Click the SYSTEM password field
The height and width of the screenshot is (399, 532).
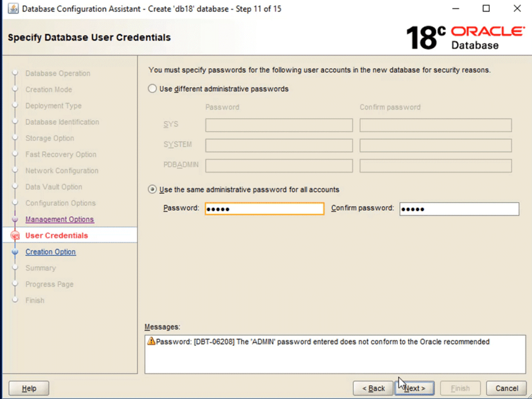point(279,145)
